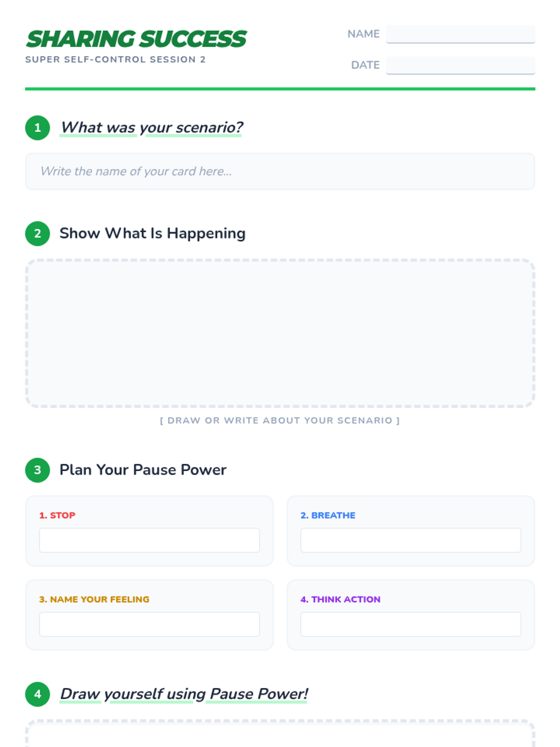This screenshot has height=747, width=560.
Task: Click the input under '4. THINK ACTION'
Action: pos(411,624)
